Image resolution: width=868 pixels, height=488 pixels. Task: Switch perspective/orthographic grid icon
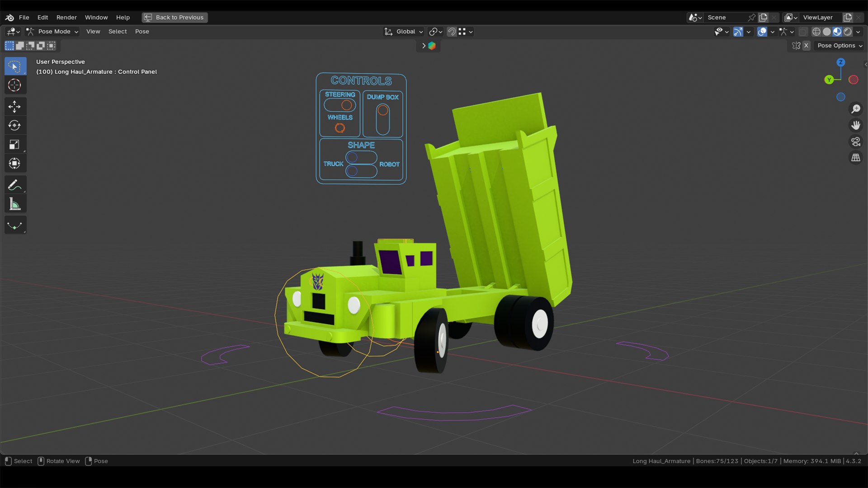[x=856, y=158]
